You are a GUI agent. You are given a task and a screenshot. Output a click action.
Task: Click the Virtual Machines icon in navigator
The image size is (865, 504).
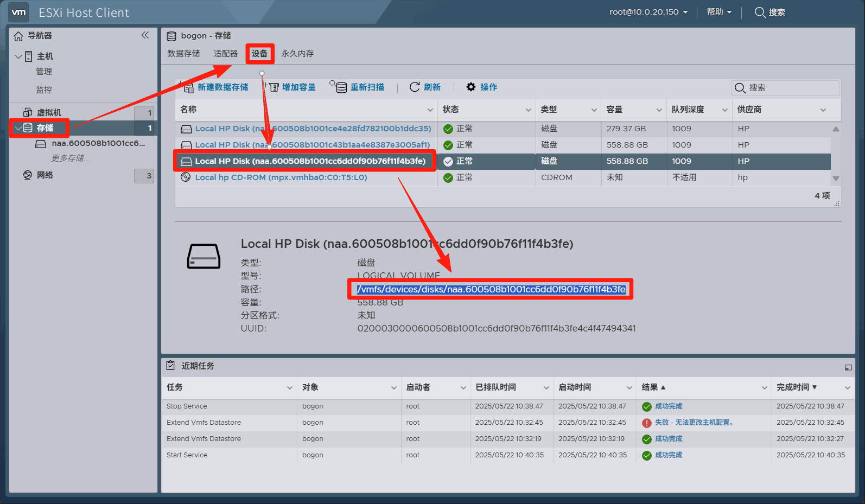coord(28,112)
